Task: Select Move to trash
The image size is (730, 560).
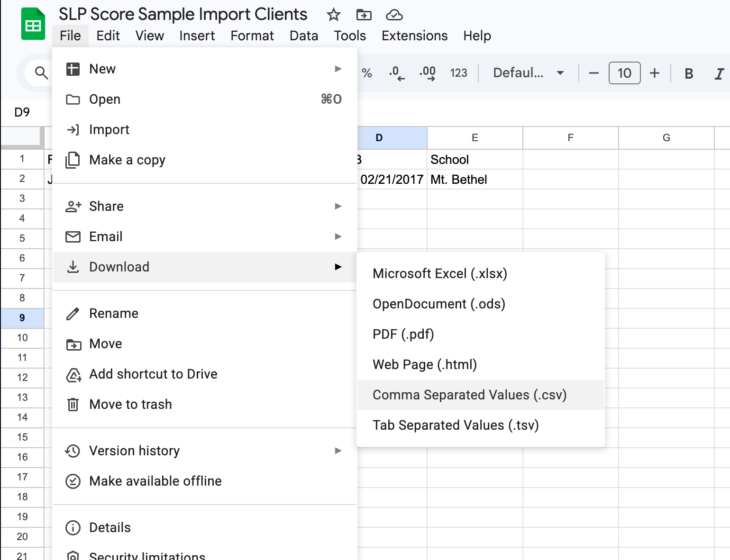Action: 130,404
